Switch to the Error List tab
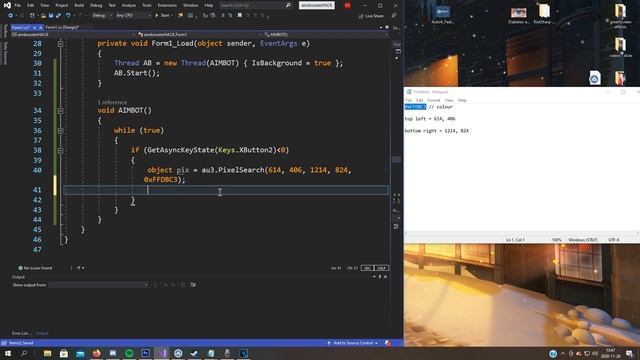Screen dimensions: 640x360 coord(21,333)
